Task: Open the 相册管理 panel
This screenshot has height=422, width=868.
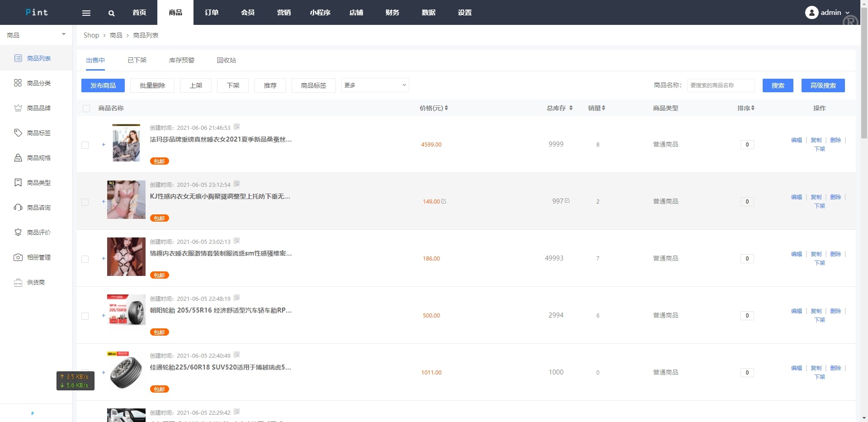Action: tap(38, 257)
